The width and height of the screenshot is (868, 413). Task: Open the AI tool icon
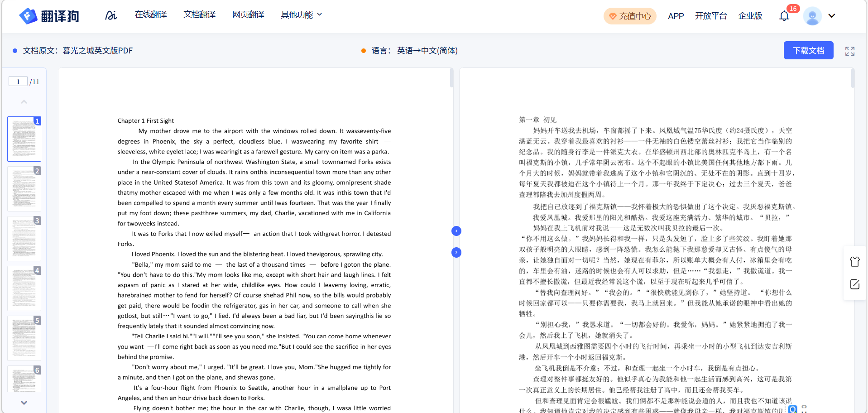click(x=111, y=15)
